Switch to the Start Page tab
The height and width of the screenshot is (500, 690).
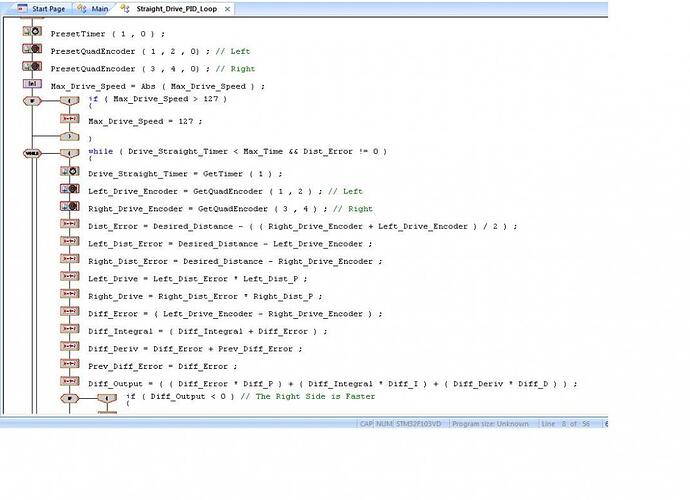(x=41, y=8)
